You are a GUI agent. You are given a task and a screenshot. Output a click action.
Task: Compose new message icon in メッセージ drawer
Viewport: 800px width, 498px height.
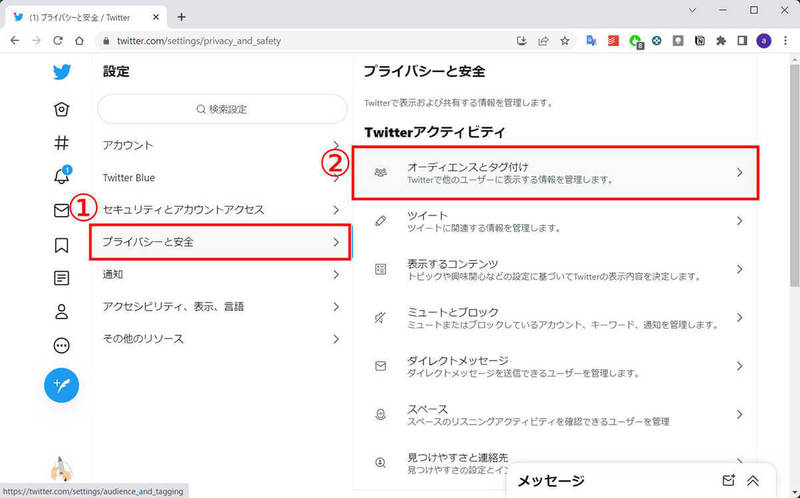point(729,480)
